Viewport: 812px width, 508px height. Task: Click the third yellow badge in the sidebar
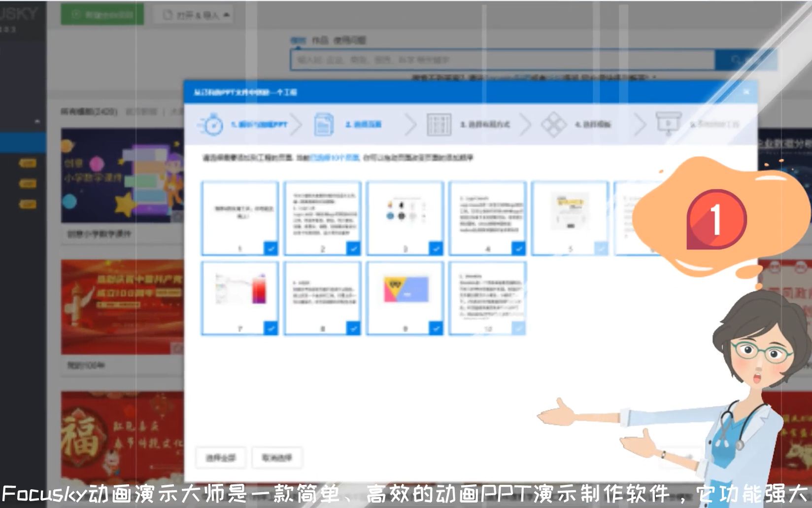28,204
